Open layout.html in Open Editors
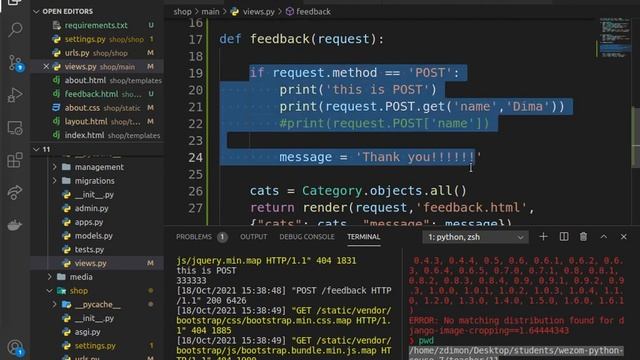Screen dimensions: 640x360 [x=96, y=122]
